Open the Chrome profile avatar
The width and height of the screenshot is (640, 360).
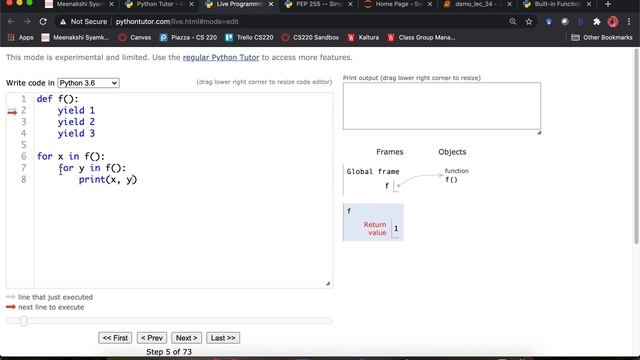(x=613, y=22)
